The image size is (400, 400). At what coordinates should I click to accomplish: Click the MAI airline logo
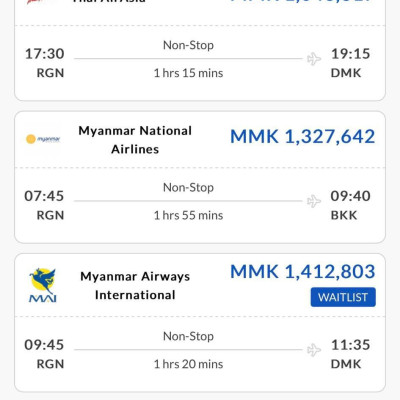(43, 285)
